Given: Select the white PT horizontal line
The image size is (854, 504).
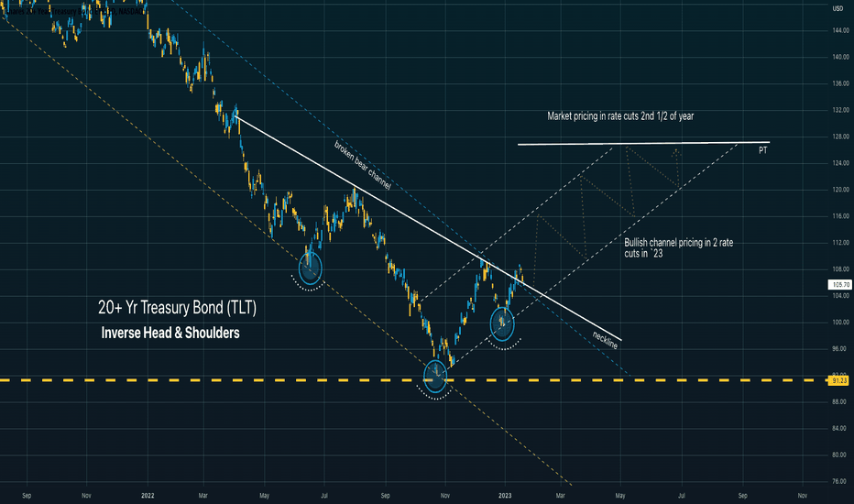Looking at the screenshot, I should point(643,143).
